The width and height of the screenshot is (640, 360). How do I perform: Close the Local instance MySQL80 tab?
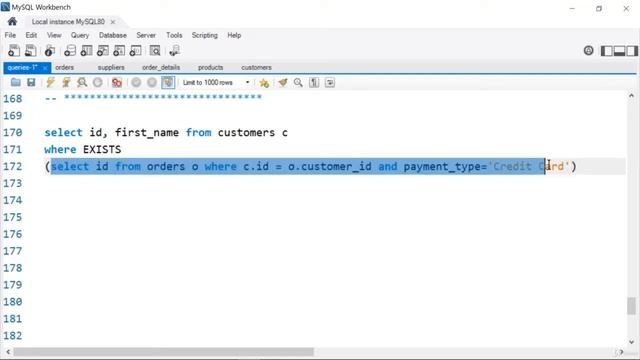click(x=113, y=22)
